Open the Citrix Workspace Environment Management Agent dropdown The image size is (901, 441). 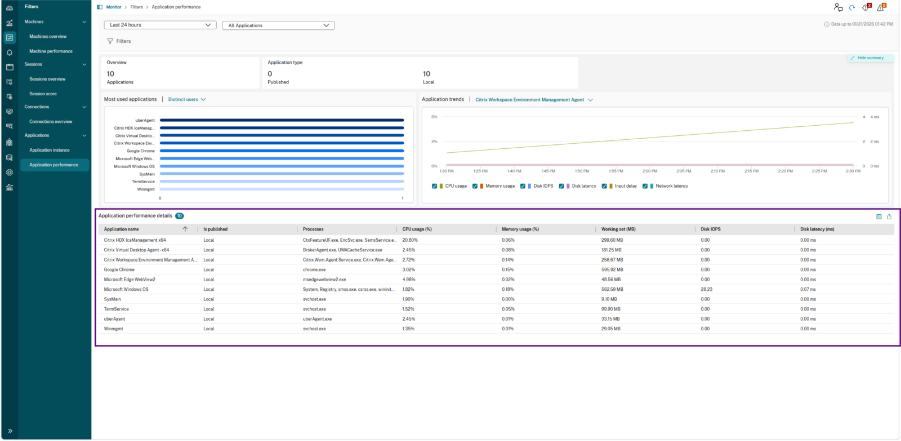[x=534, y=99]
